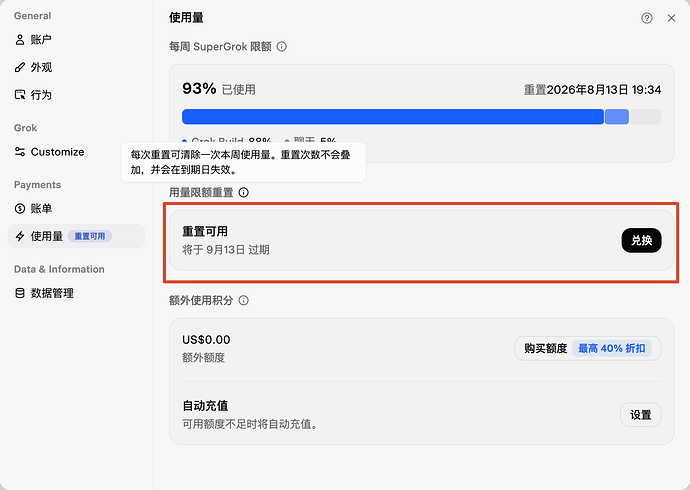Close the settings dialog
The width and height of the screenshot is (690, 490).
671,18
